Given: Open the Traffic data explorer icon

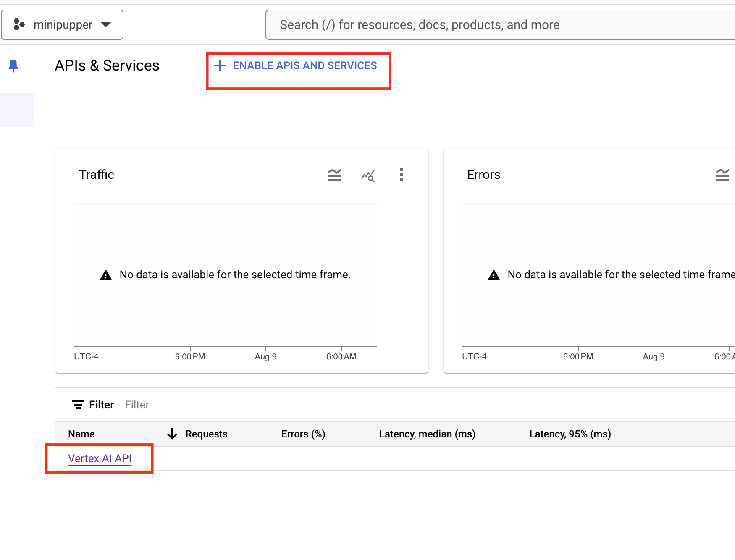Looking at the screenshot, I should pos(368,175).
